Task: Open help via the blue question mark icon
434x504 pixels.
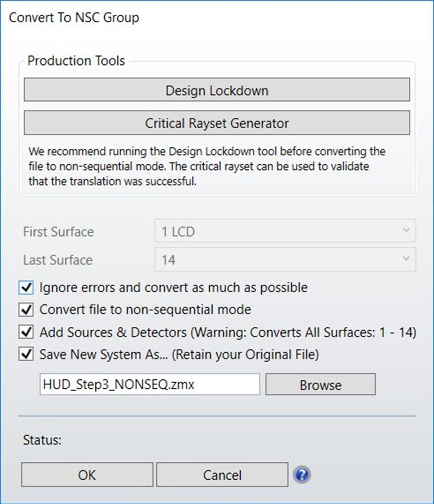Action: [x=302, y=474]
